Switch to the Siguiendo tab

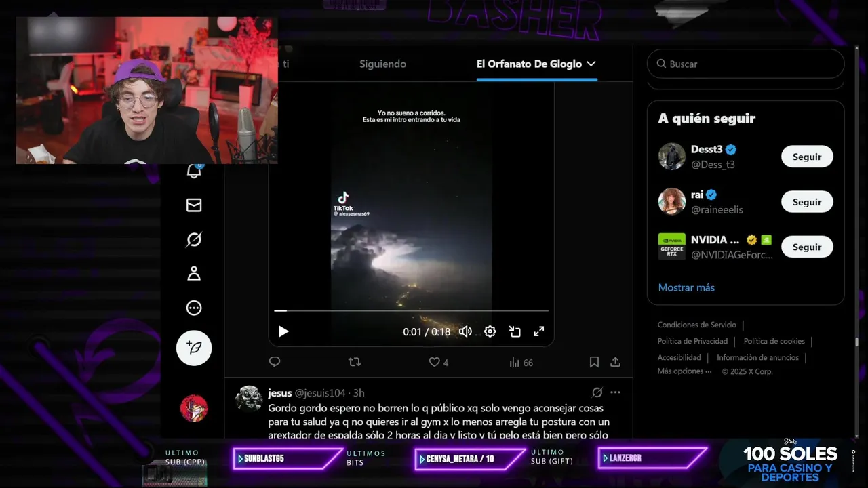pyautogui.click(x=382, y=64)
